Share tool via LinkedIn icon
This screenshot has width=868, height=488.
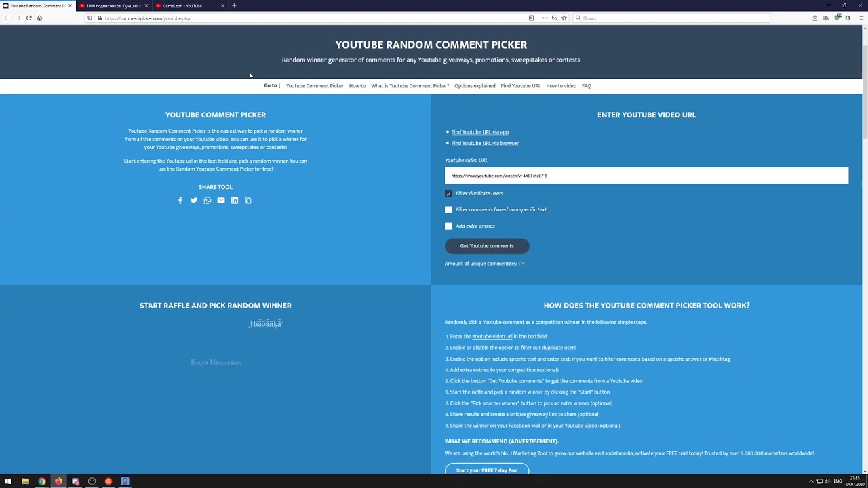pyautogui.click(x=235, y=201)
